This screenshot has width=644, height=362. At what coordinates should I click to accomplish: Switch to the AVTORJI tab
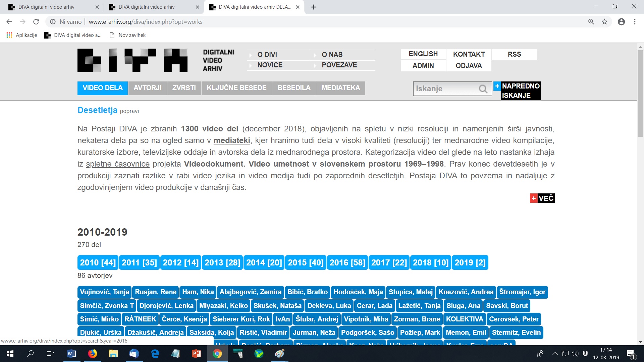[x=148, y=88]
